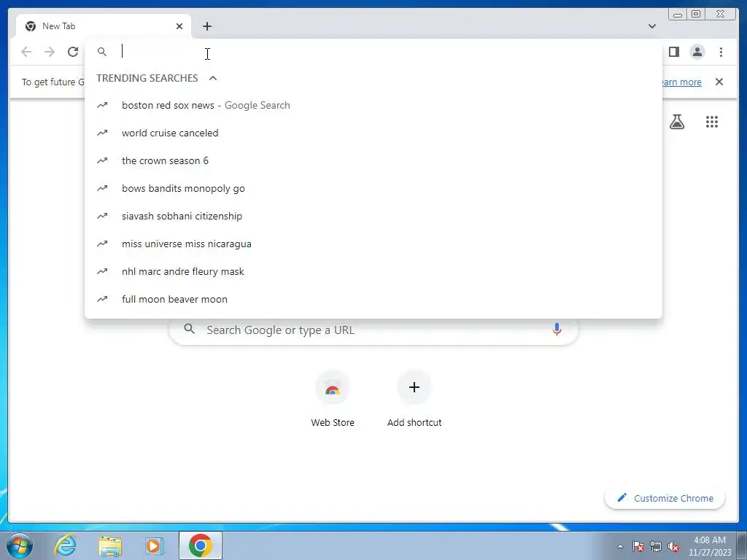Open the muted volume tray icon
The height and width of the screenshot is (560, 747).
pos(673,546)
